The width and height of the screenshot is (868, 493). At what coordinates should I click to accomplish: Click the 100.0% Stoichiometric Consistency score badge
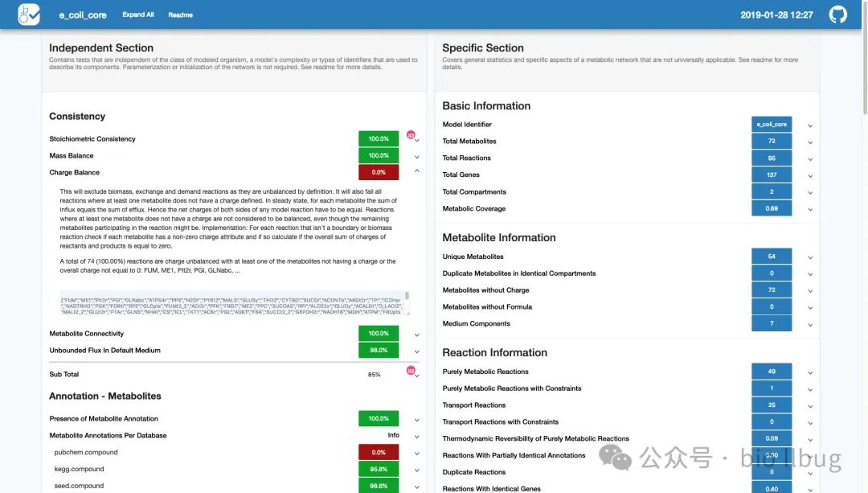coord(379,138)
